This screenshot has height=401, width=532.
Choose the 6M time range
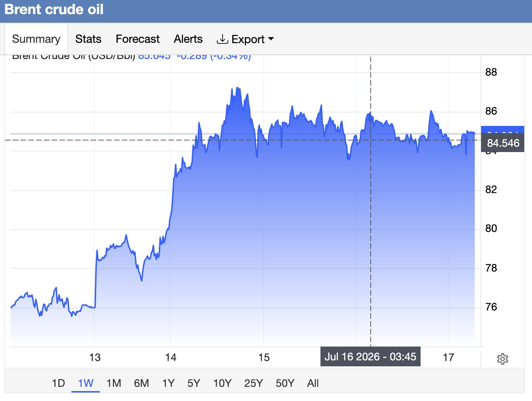pos(141,383)
